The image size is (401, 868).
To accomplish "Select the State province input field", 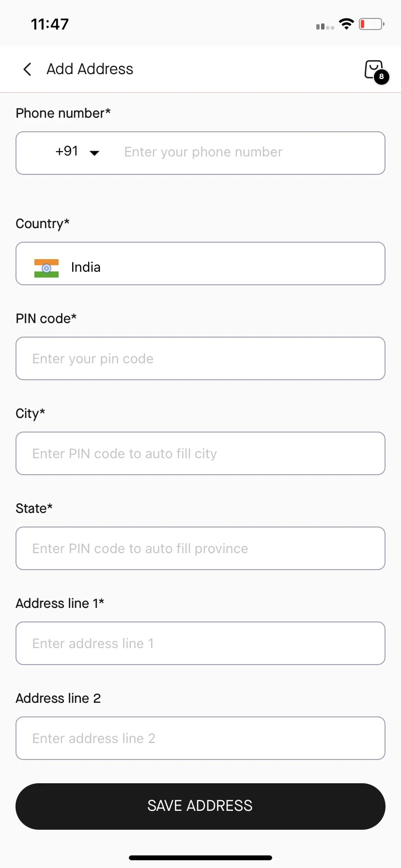I will click(x=200, y=548).
